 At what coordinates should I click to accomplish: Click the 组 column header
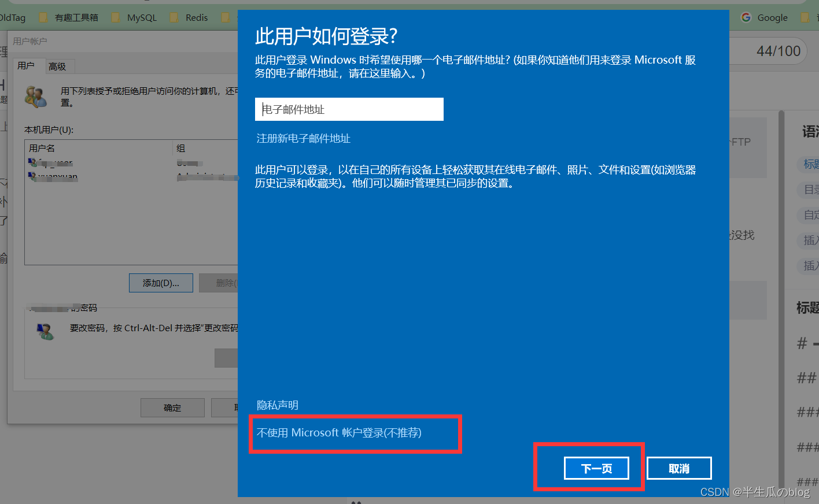[x=205, y=148]
